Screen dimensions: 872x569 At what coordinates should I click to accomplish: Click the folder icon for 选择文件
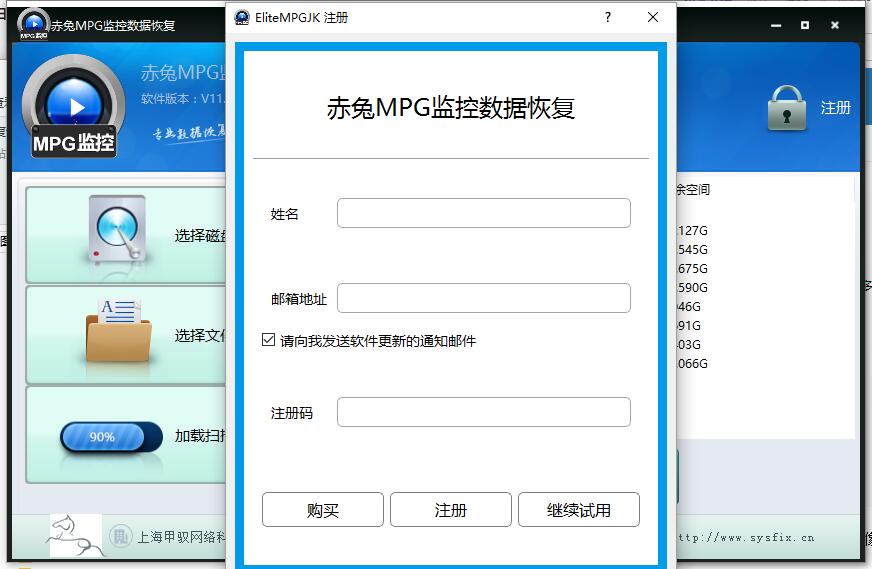click(x=118, y=332)
